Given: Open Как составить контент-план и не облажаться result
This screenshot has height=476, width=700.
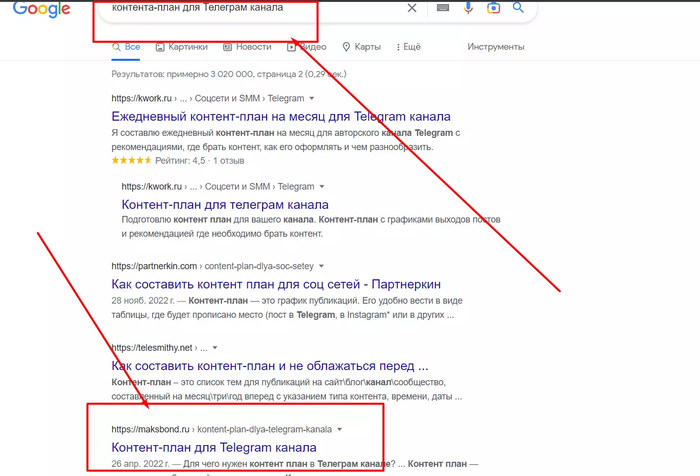Looking at the screenshot, I should point(270,366).
